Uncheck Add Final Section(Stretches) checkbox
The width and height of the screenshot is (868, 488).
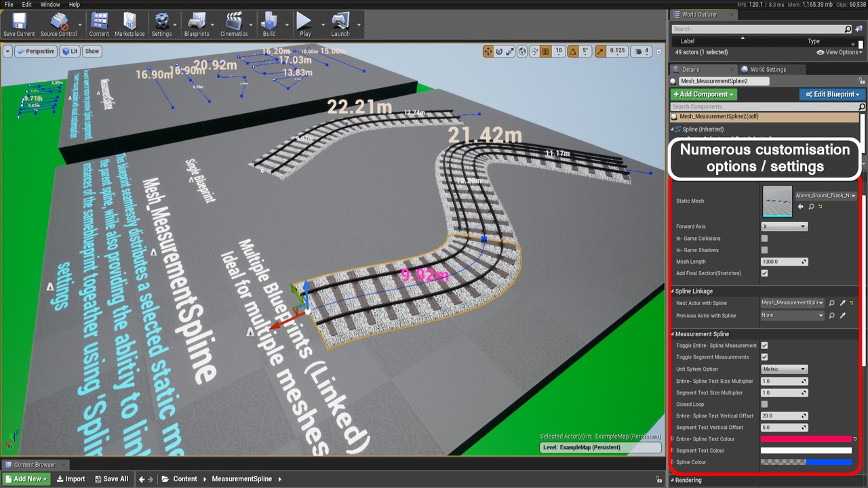(764, 273)
